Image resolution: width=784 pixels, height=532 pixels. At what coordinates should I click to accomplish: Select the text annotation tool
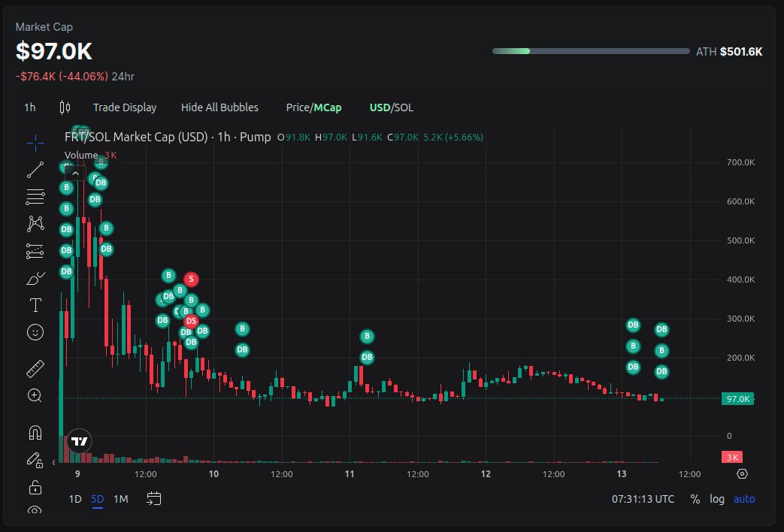[35, 305]
